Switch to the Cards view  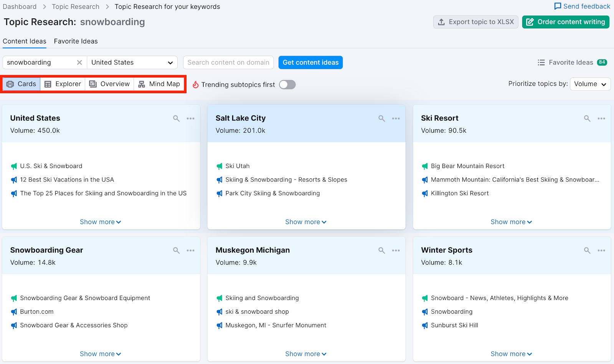[x=21, y=84]
